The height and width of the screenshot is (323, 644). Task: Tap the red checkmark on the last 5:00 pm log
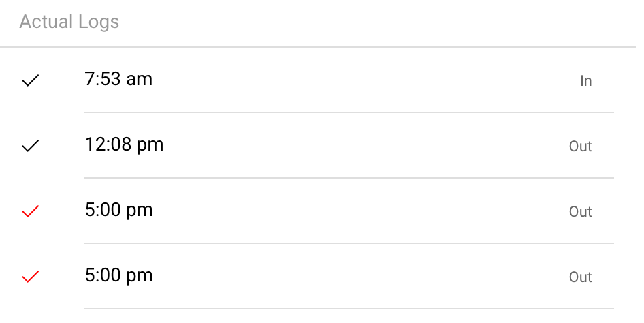pyautogui.click(x=31, y=277)
